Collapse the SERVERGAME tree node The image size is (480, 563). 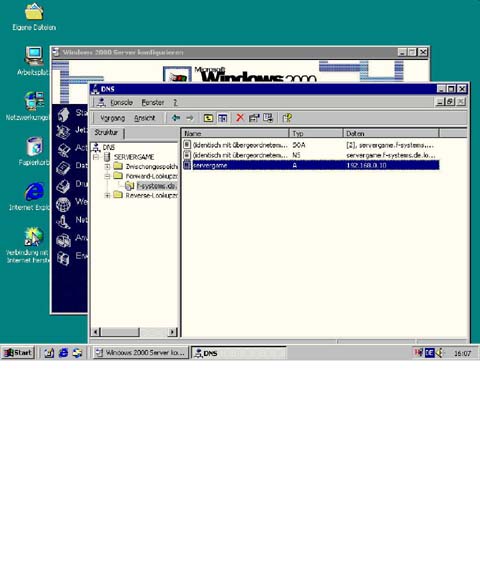(x=96, y=157)
